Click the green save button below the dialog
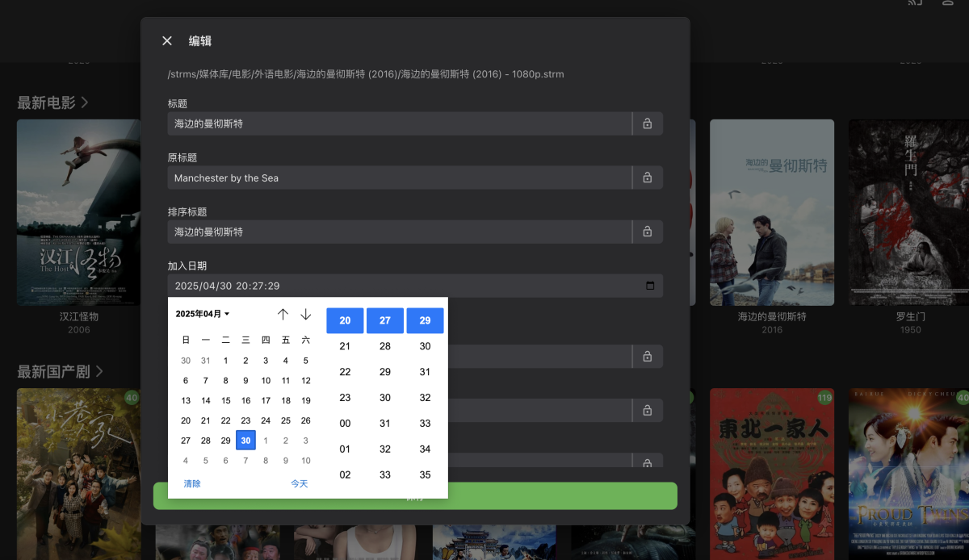Image resolution: width=969 pixels, height=560 pixels. (x=415, y=496)
